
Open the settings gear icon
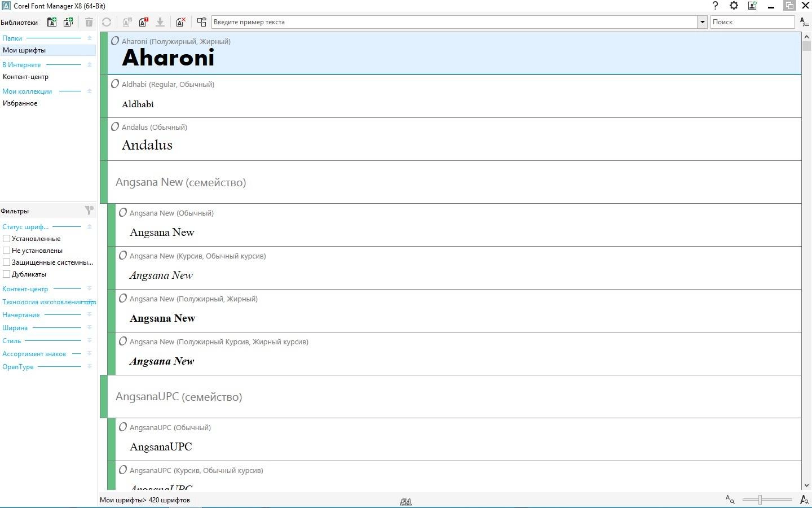click(x=734, y=6)
